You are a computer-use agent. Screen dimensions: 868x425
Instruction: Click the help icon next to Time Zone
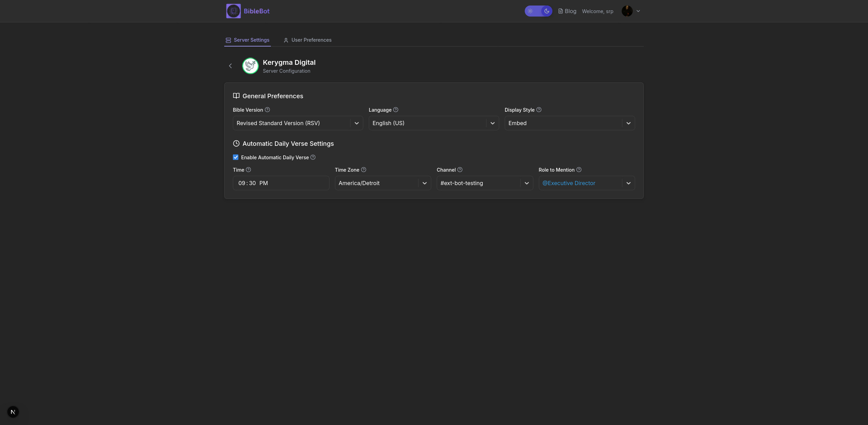click(x=364, y=170)
